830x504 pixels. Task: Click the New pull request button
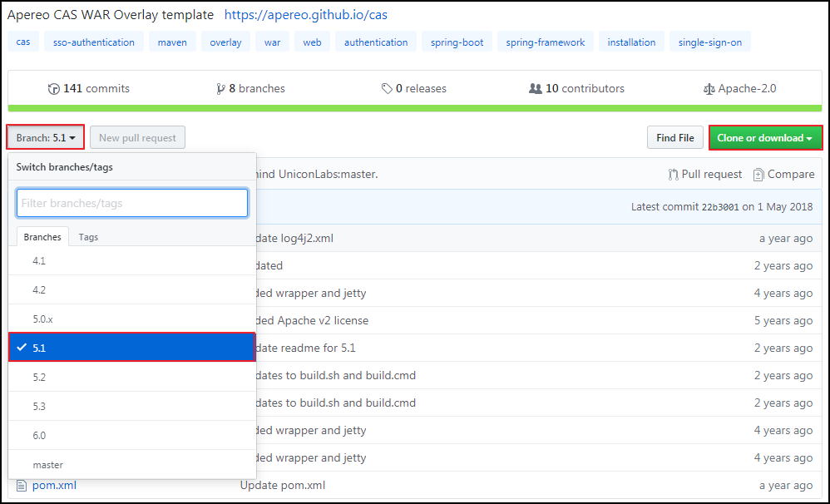coord(137,138)
